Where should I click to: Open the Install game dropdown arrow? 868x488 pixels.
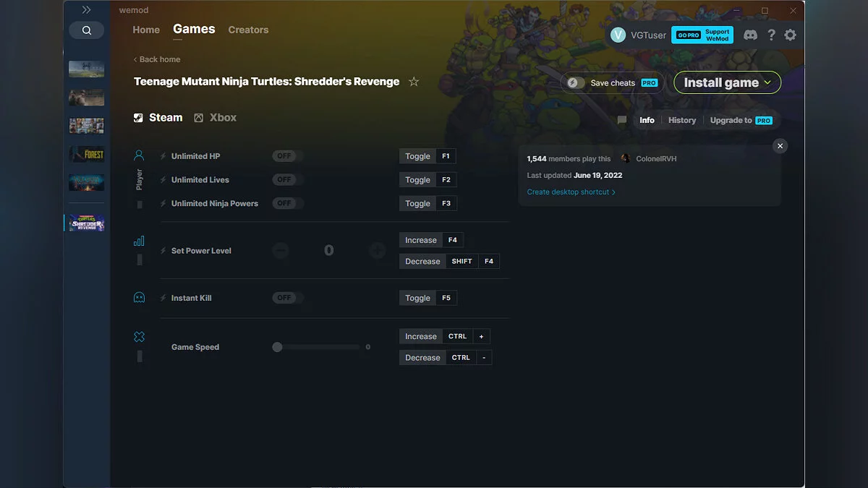(x=767, y=82)
